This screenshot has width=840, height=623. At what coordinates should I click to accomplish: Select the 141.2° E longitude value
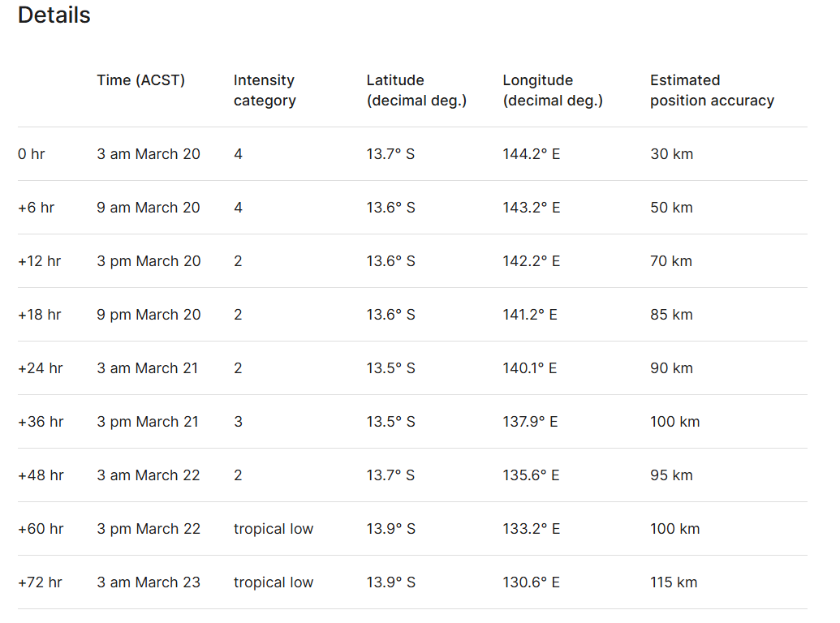pyautogui.click(x=530, y=315)
